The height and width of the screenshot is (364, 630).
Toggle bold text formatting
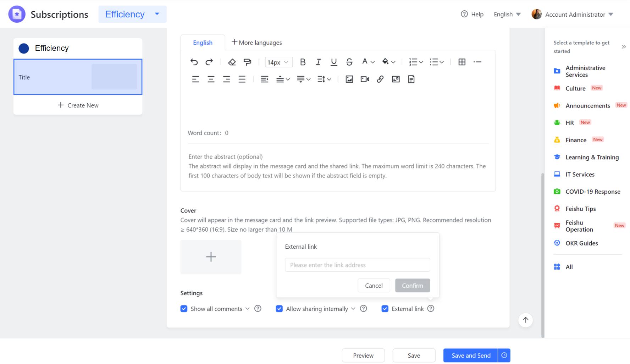pos(303,62)
